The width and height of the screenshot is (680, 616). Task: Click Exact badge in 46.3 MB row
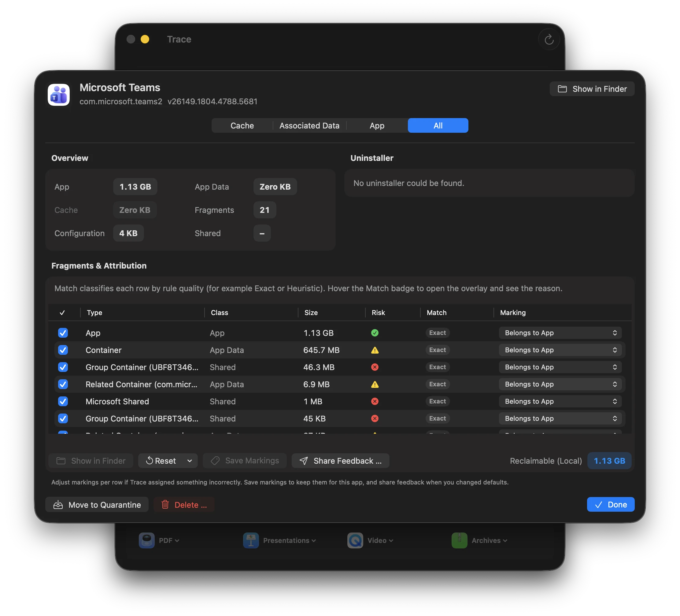pos(438,367)
